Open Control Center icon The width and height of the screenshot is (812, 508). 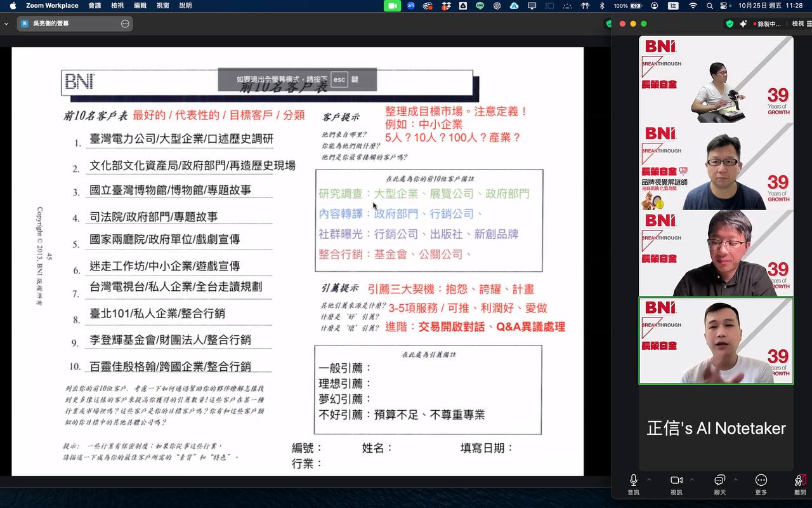[x=724, y=5]
